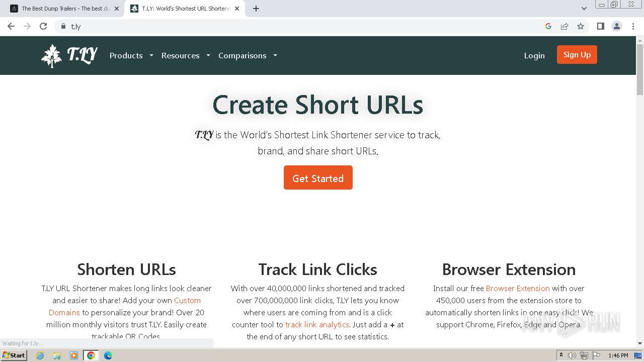Open the Windows Start button
Viewport: 644px width, 362px height.
tap(14, 355)
